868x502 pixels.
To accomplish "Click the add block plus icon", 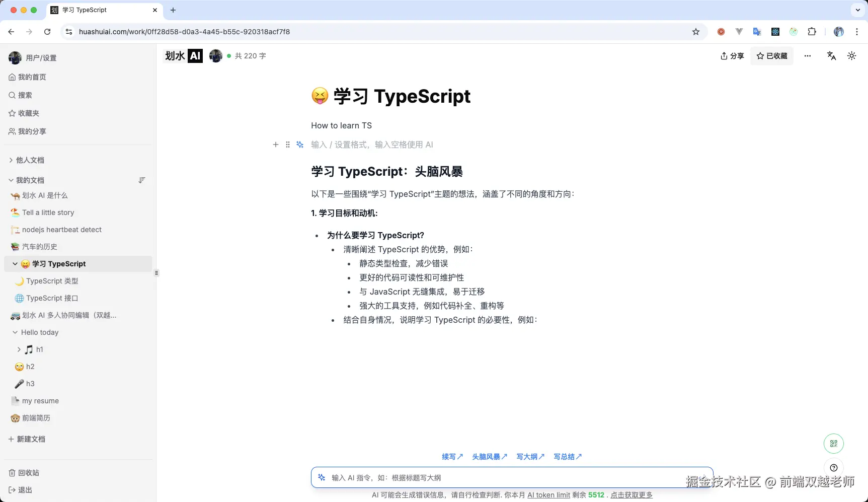I will pyautogui.click(x=276, y=145).
